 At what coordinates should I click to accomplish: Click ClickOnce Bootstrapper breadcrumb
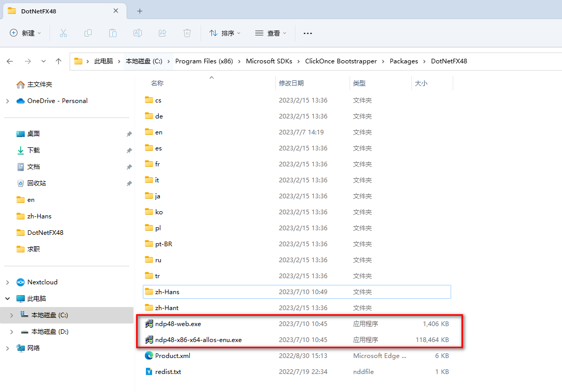click(x=341, y=61)
